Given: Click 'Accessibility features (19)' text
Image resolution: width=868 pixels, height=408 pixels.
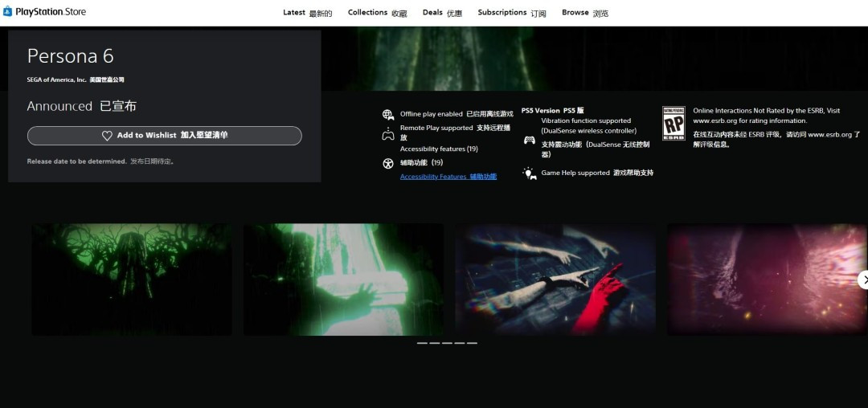Looking at the screenshot, I should [439, 149].
